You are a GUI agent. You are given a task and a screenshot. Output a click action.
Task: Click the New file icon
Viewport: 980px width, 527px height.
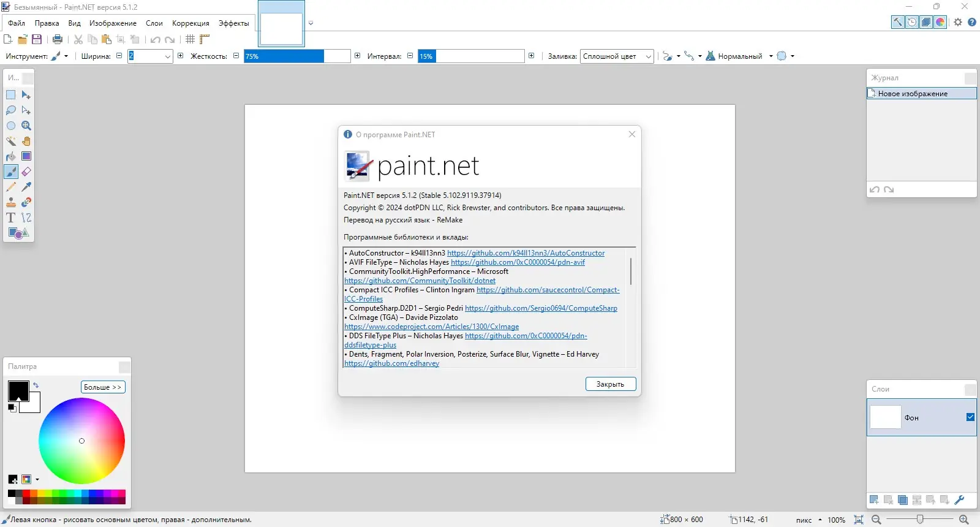coord(8,39)
